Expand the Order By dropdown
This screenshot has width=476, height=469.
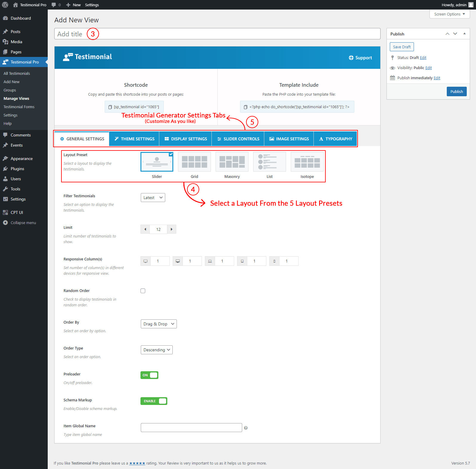158,324
